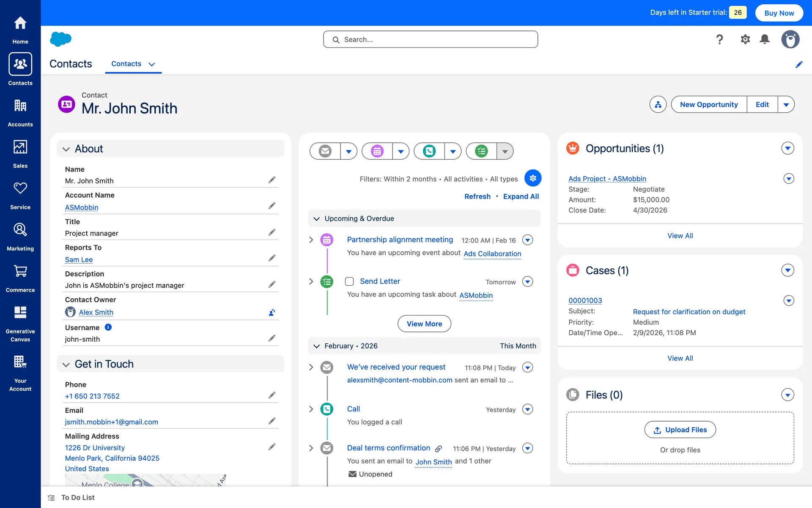Click the change contact owner icon

click(272, 312)
